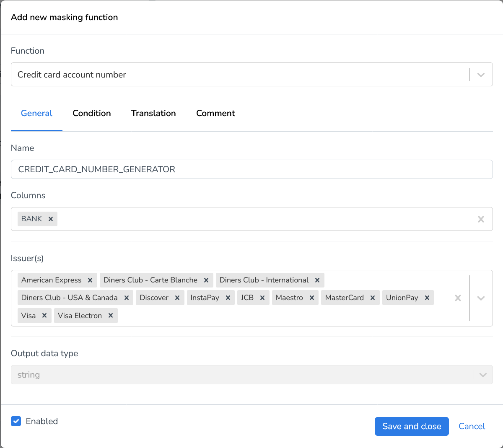Screen dimensions: 503x448
Task: Clear the Columns selection
Action: [x=481, y=219]
